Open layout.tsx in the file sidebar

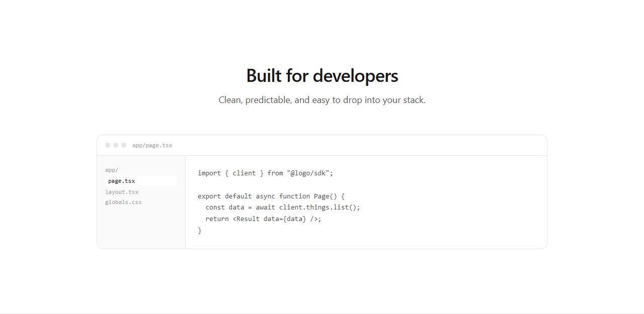point(122,192)
